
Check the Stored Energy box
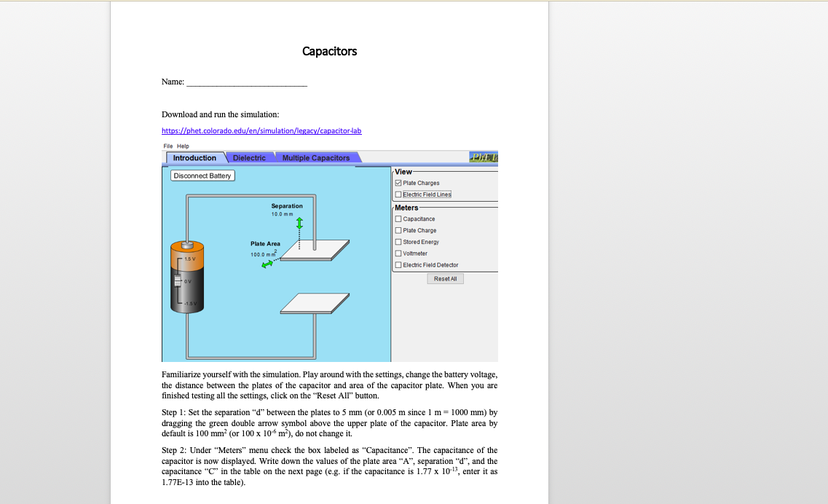pyautogui.click(x=398, y=242)
